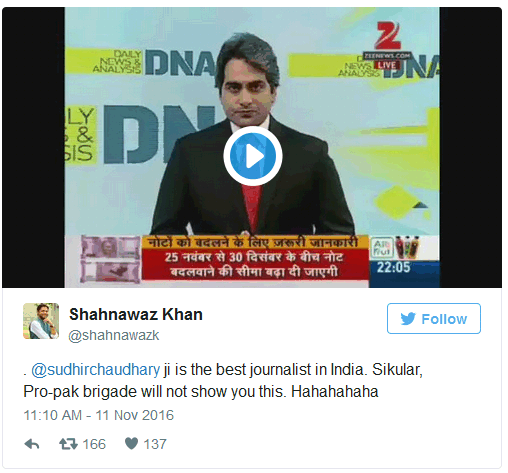Viewport: 508px width, 473px height.
Task: Open Shahnawaz Khan's profile picture
Action: point(41,321)
